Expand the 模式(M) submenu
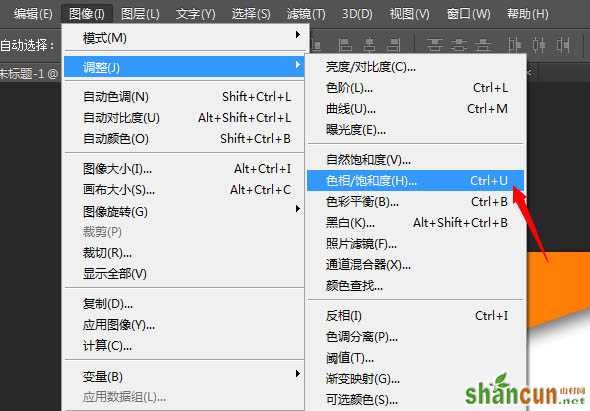This screenshot has height=411, width=590. pos(184,38)
